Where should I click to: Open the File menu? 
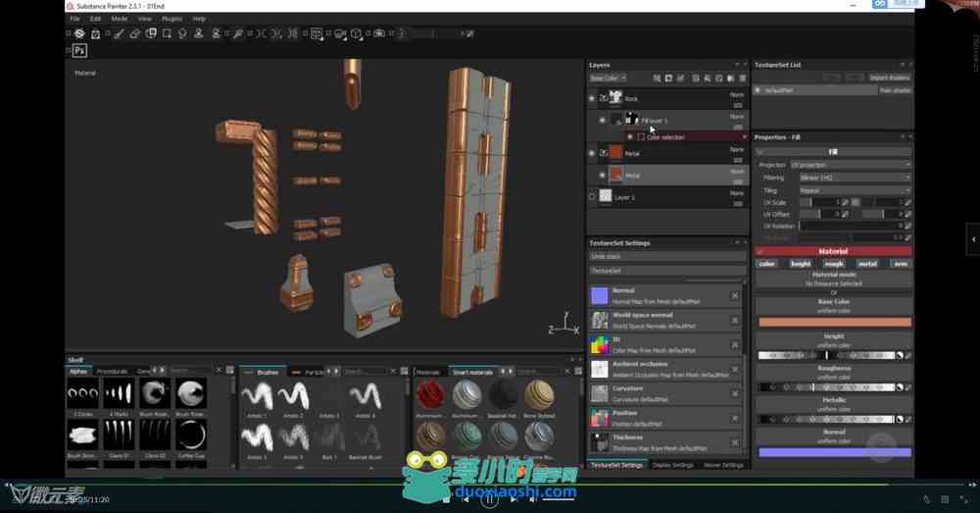[x=75, y=19]
